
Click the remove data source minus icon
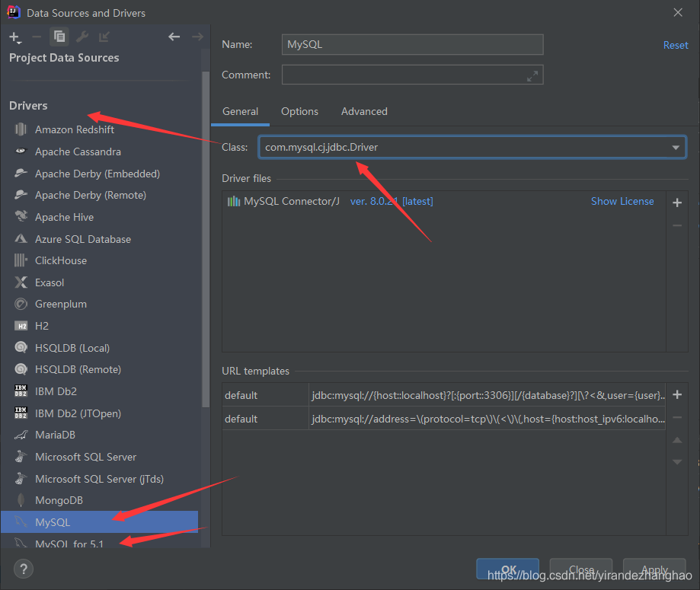pyautogui.click(x=37, y=37)
